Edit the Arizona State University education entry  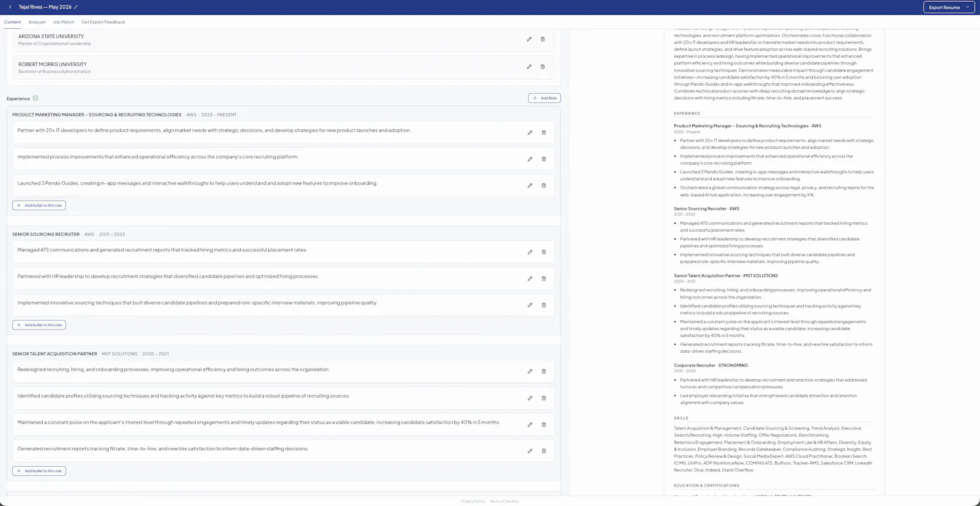click(x=529, y=39)
